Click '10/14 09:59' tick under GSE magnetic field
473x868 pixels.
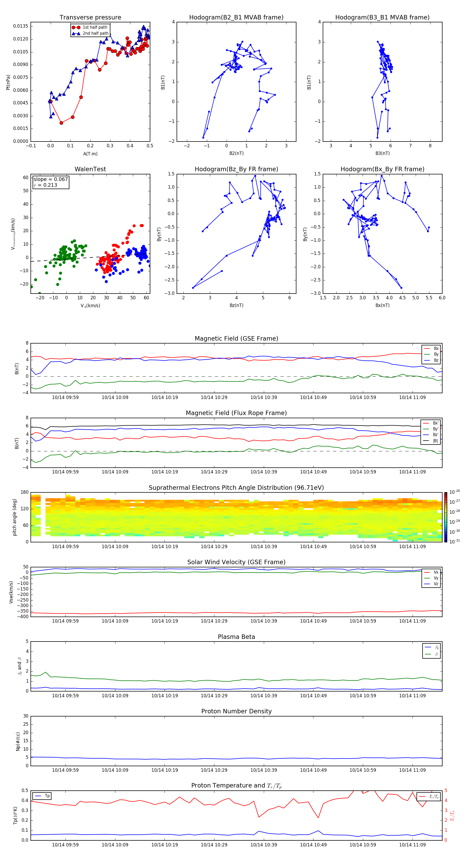pyautogui.click(x=65, y=398)
